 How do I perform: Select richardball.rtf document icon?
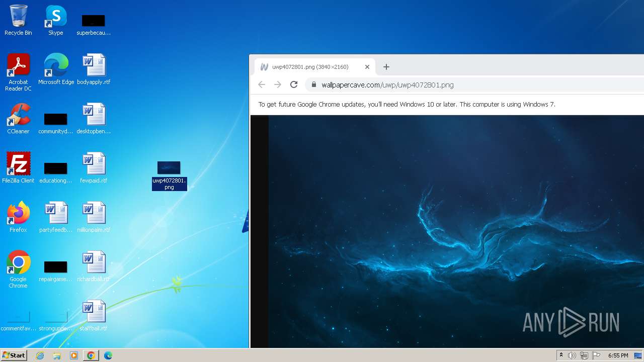point(94,266)
